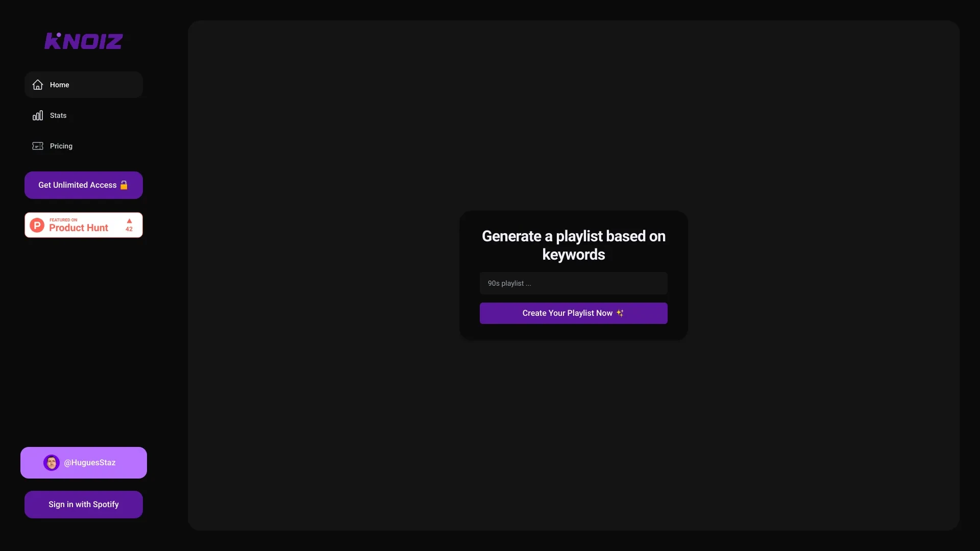This screenshot has width=980, height=551.
Task: Toggle the Sign in with Spotify option
Action: (84, 505)
